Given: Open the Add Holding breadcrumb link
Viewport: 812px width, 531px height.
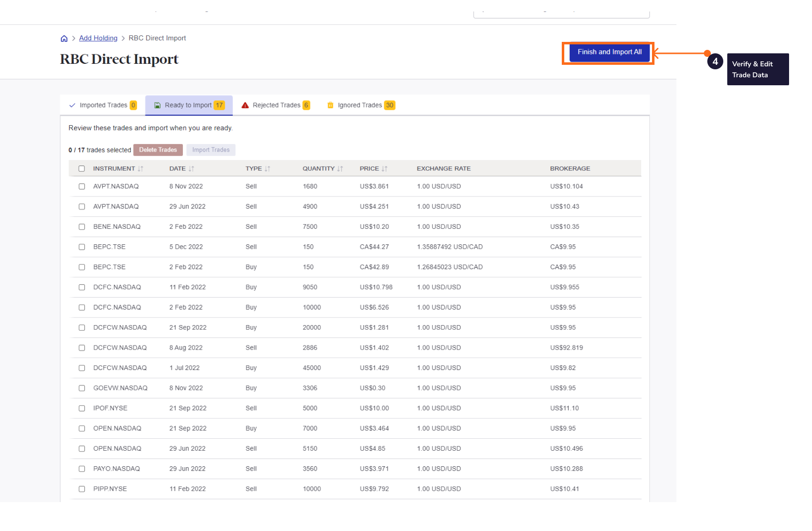Looking at the screenshot, I should pyautogui.click(x=98, y=38).
